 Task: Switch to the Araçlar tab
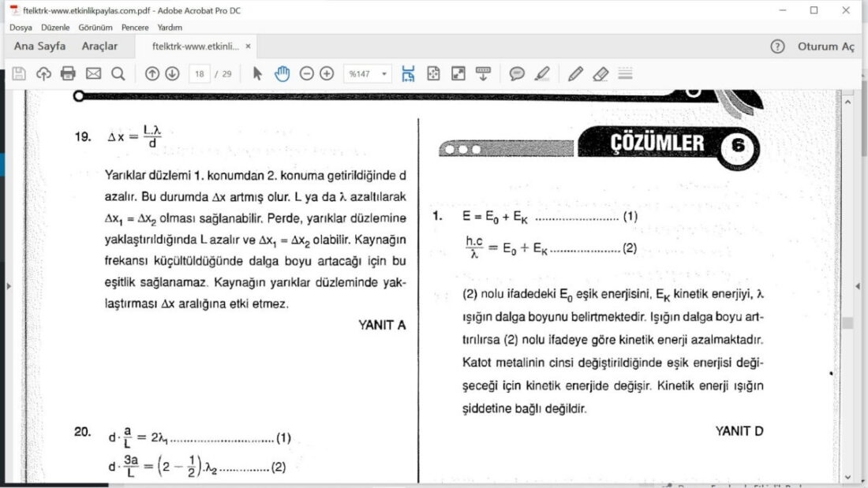(99, 47)
